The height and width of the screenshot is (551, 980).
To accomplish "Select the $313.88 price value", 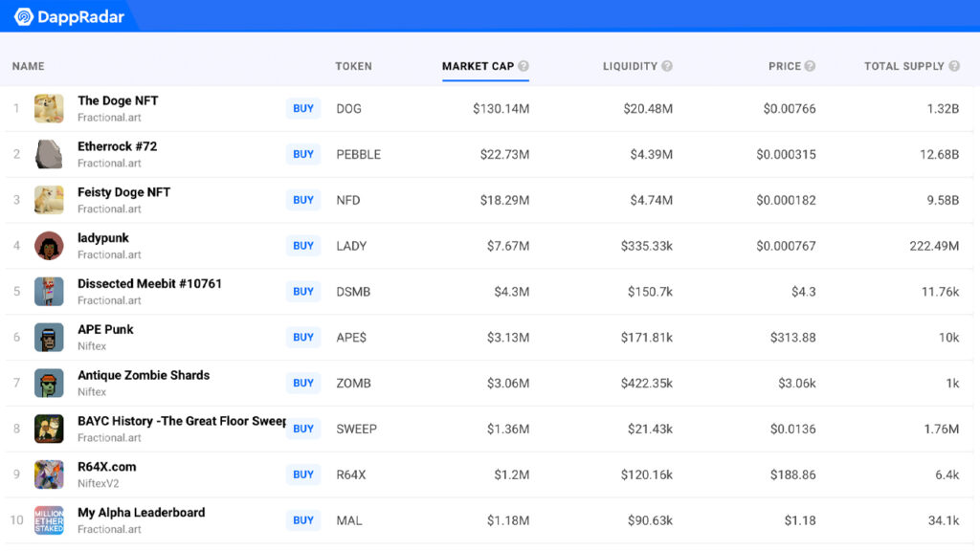I will (792, 338).
